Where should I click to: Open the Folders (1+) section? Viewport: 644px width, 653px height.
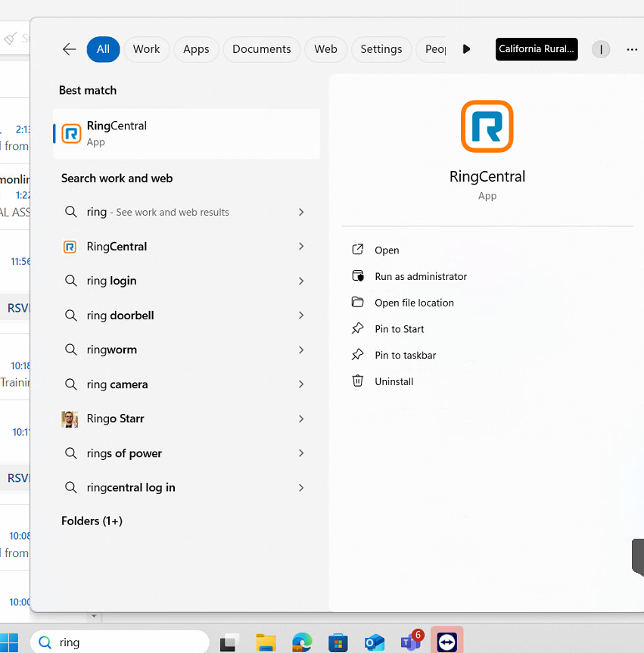click(92, 521)
